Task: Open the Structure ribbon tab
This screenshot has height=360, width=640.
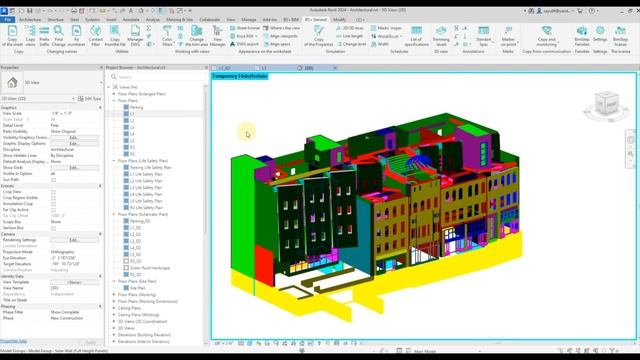Action: click(x=56, y=20)
